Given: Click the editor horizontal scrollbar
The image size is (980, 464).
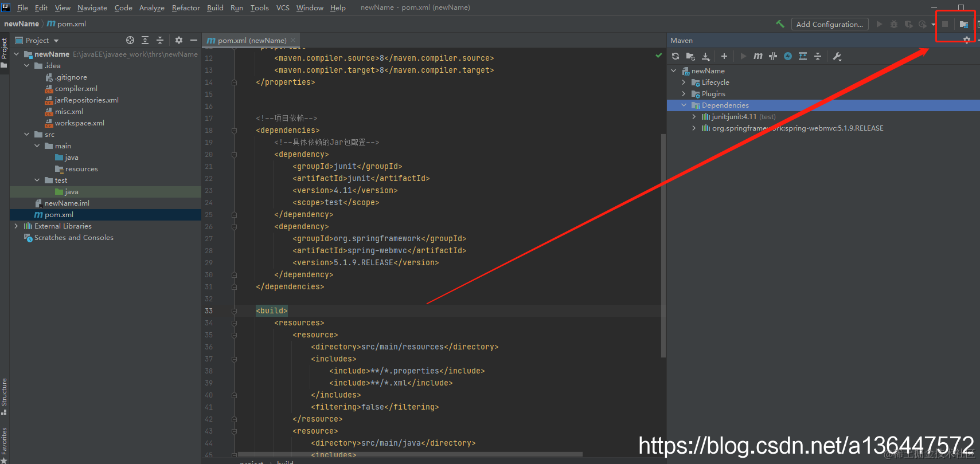Looking at the screenshot, I should pyautogui.click(x=410, y=454).
